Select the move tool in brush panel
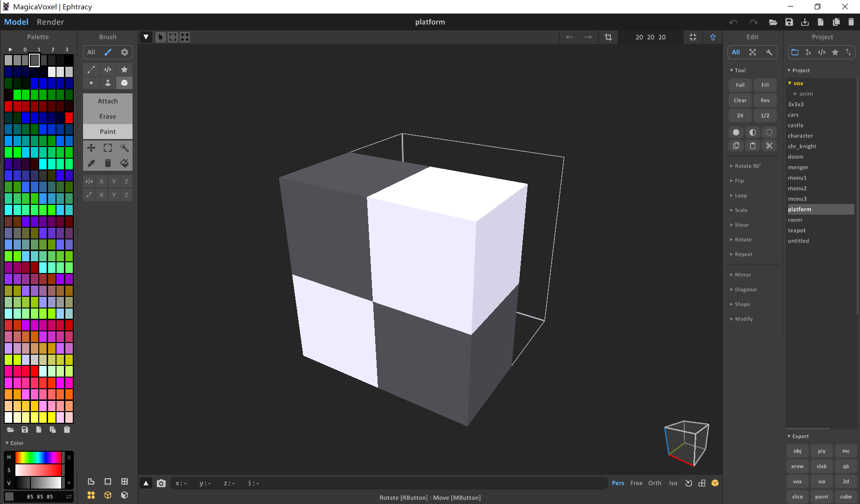The height and width of the screenshot is (504, 860). (x=91, y=147)
